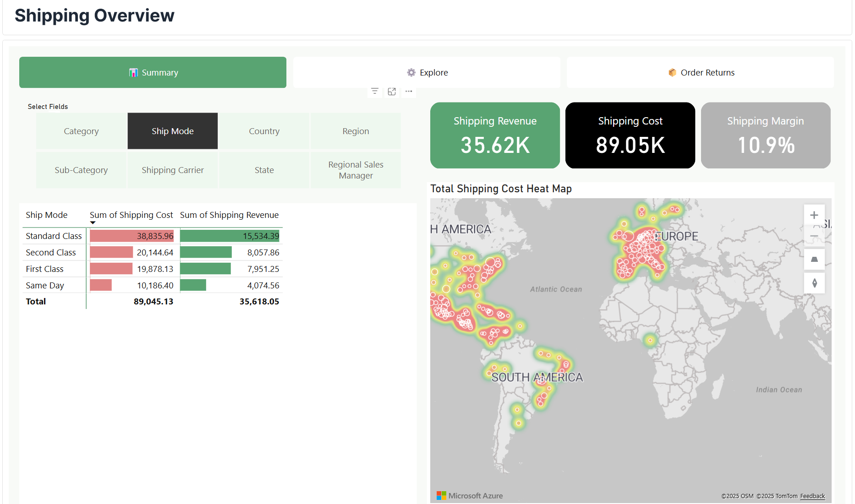Sort by the Ship Mode column header
This screenshot has width=855, height=504.
(46, 215)
